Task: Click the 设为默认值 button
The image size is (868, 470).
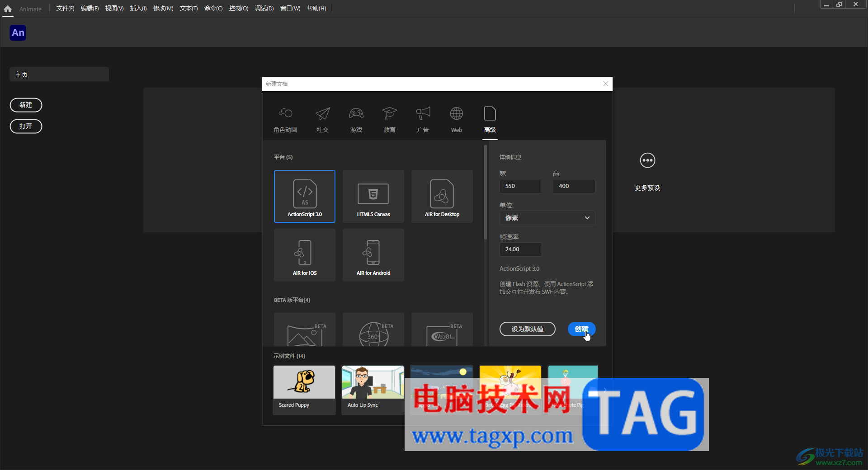Action: (528, 329)
